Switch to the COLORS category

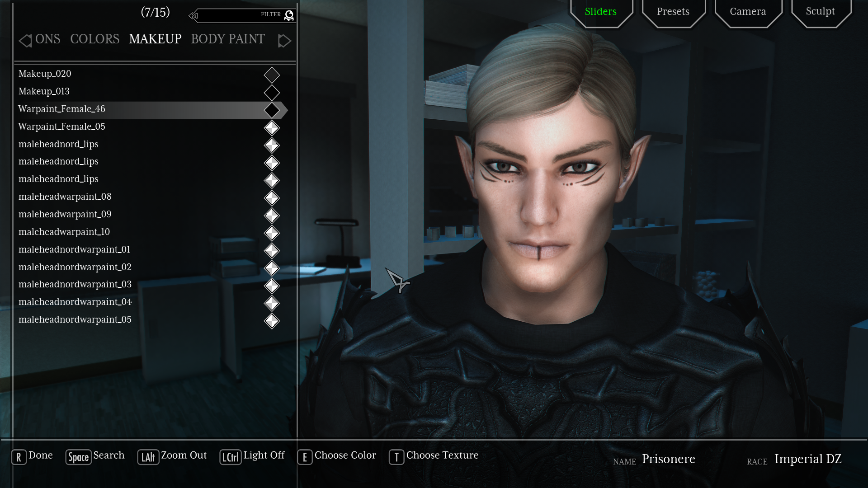coord(94,39)
